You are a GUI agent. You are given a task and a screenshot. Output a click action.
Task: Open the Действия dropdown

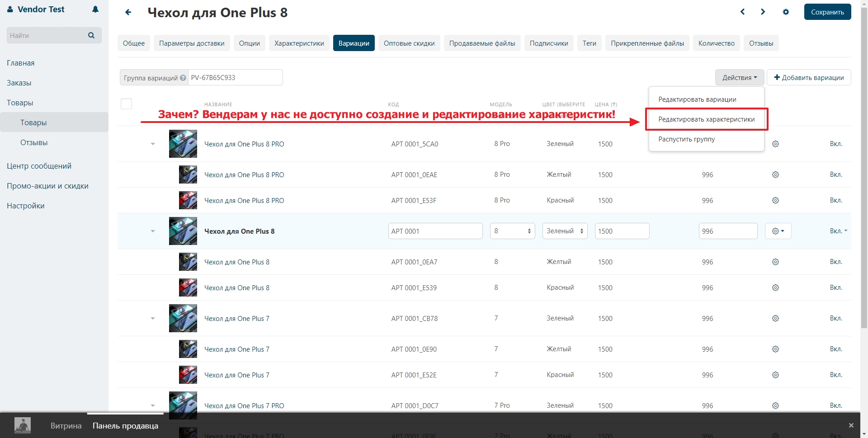[740, 77]
